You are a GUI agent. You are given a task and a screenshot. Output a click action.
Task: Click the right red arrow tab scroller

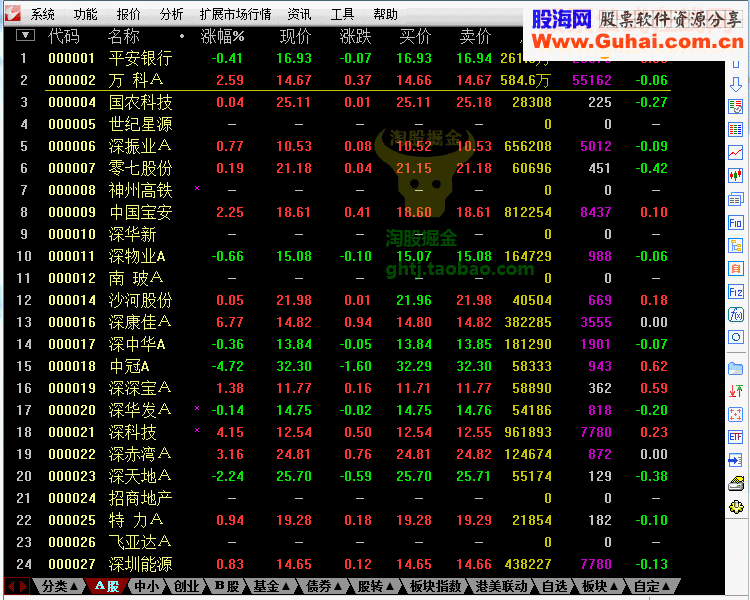[24, 586]
